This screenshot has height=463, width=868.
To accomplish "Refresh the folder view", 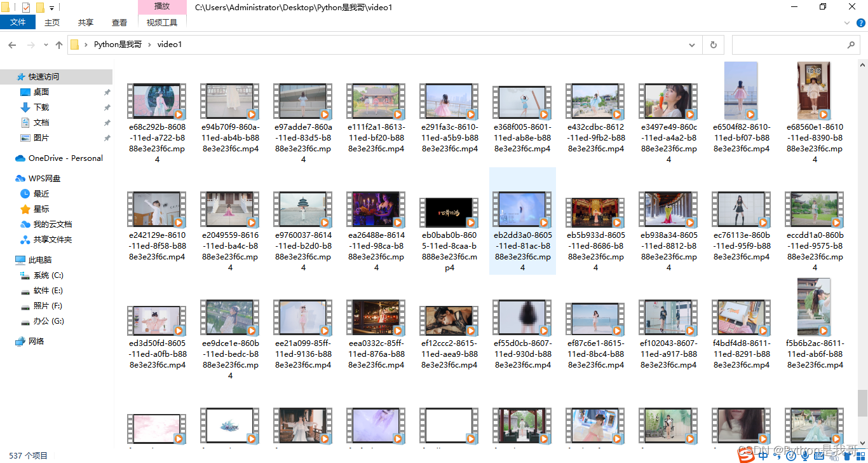I will (x=713, y=45).
